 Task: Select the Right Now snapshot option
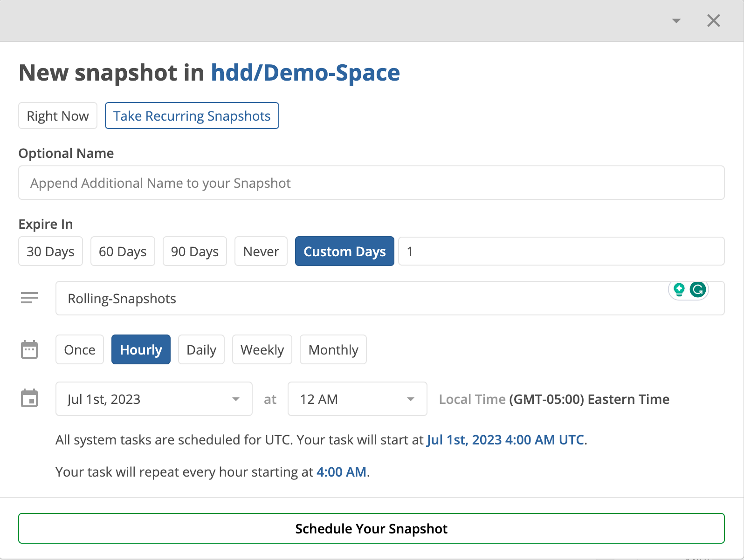[x=58, y=116]
